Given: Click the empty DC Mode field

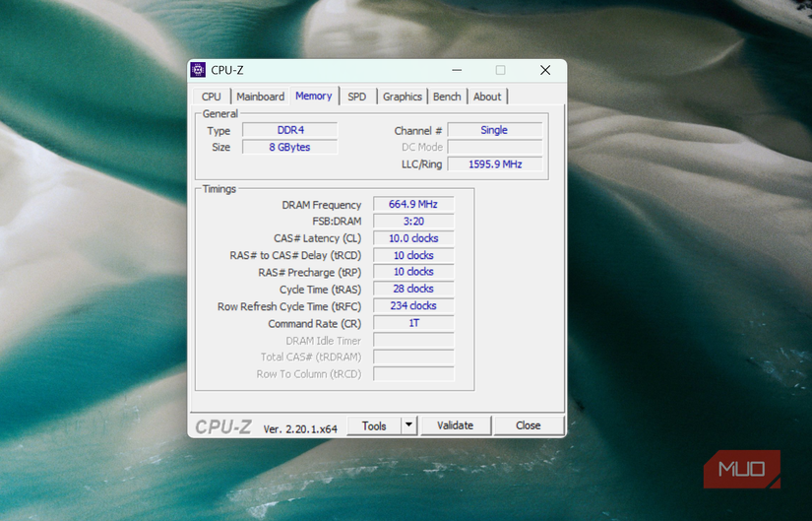Looking at the screenshot, I should [x=494, y=147].
